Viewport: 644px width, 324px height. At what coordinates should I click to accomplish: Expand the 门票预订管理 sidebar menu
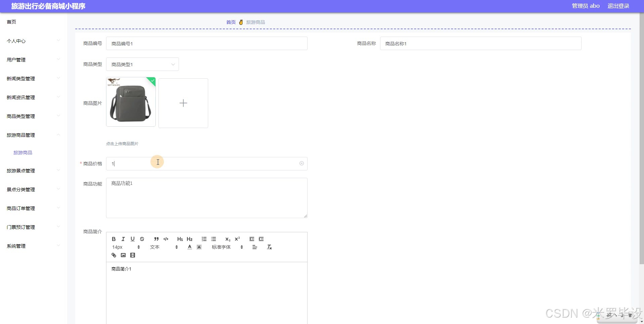click(x=33, y=227)
